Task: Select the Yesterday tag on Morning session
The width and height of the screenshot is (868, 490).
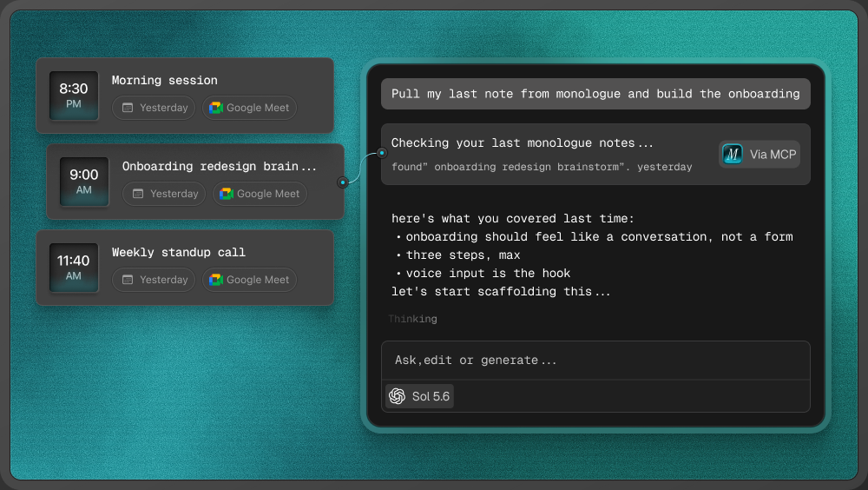Action: (x=154, y=108)
